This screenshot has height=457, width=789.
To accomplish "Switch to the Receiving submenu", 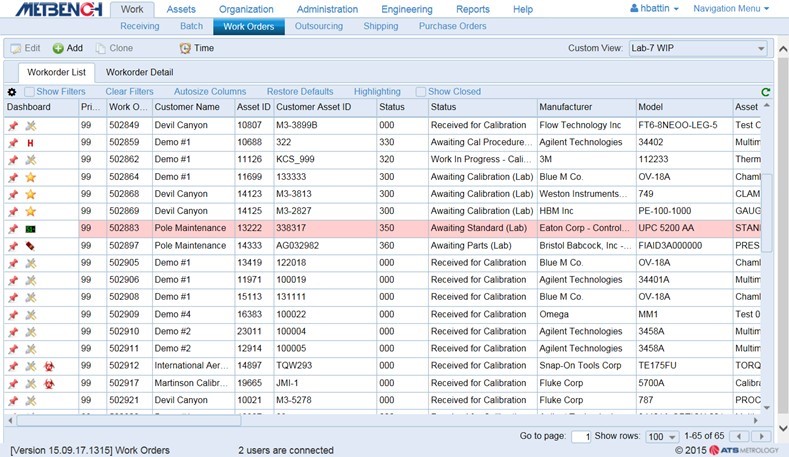I will pyautogui.click(x=139, y=26).
